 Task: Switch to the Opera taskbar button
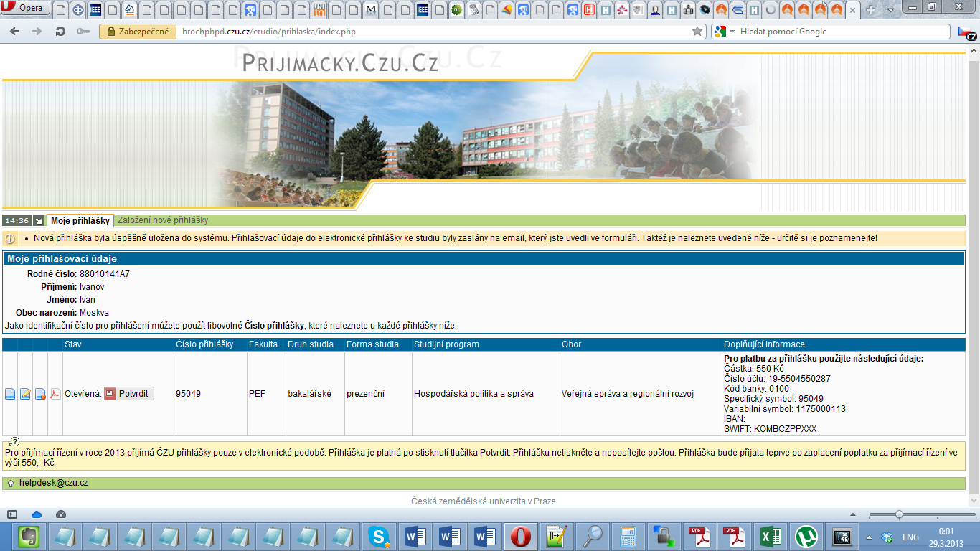(x=519, y=536)
